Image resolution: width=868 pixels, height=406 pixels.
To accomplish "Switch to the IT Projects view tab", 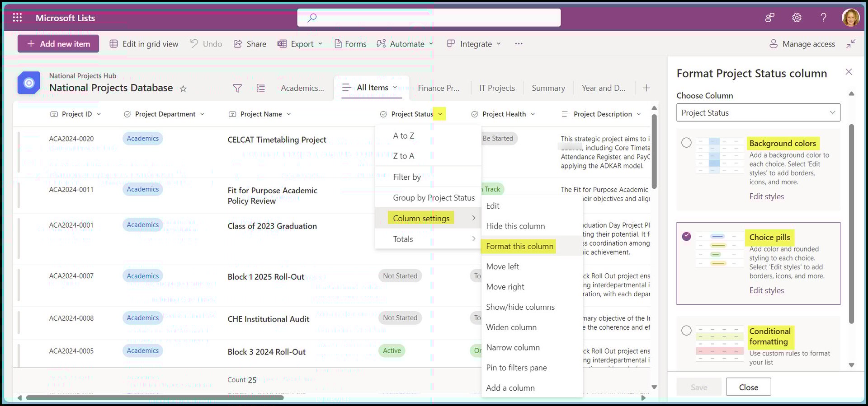I will (x=497, y=88).
